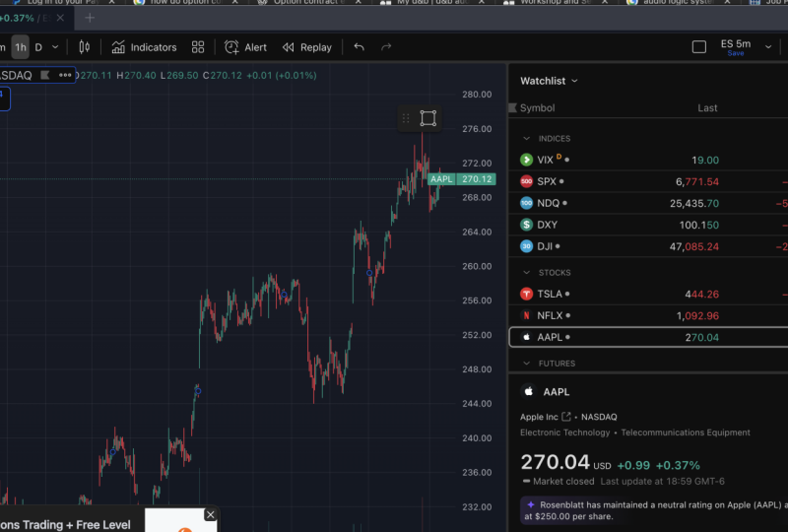788x532 pixels.
Task: Select NFLX in the watchlist
Action: pos(648,316)
